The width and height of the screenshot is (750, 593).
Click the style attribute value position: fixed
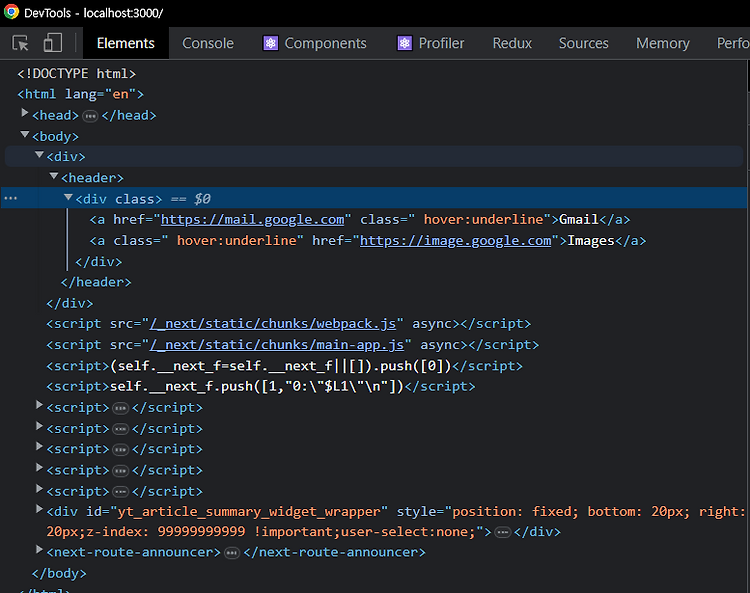pos(515,512)
